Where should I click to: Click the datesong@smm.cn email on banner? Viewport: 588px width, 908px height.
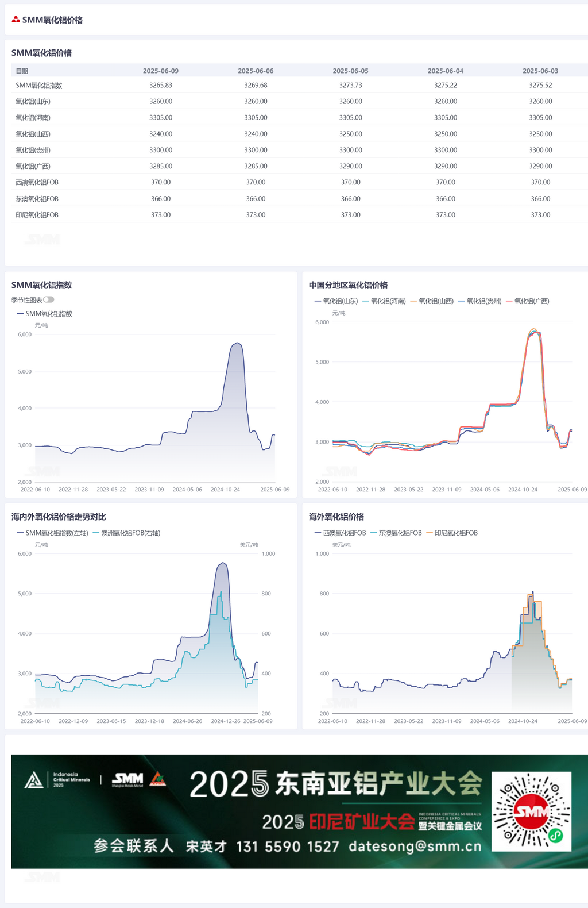(x=415, y=846)
